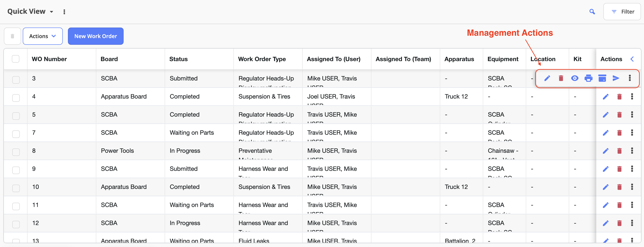
Task: Edit work order 8
Action: (x=606, y=151)
